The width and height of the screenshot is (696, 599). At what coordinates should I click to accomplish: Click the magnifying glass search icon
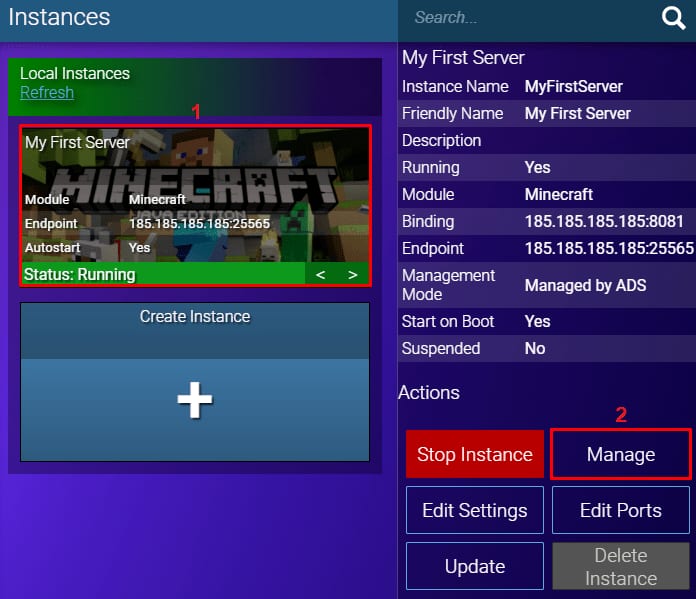click(x=673, y=18)
